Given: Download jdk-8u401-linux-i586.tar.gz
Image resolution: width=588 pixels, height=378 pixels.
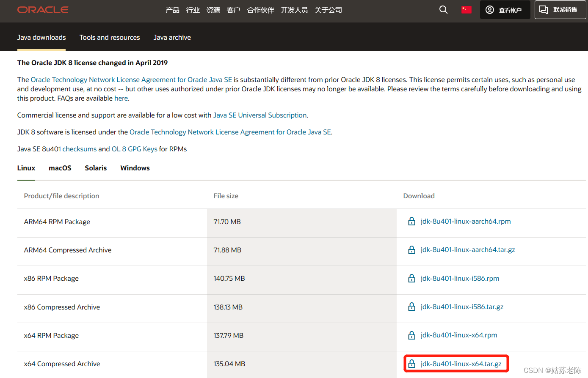Looking at the screenshot, I should pos(462,307).
